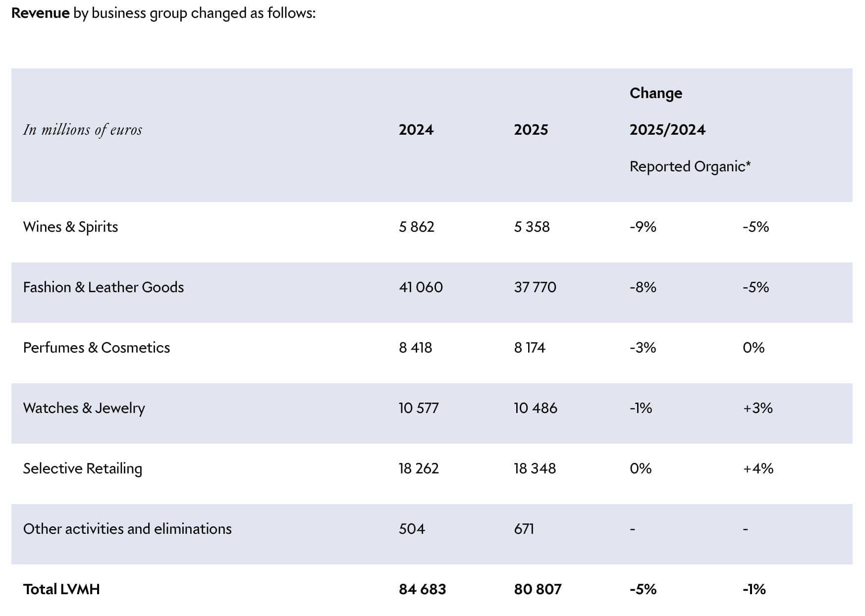Select the Perfumes & Cosmetics row label
This screenshot has width=865, height=616.
click(x=96, y=348)
